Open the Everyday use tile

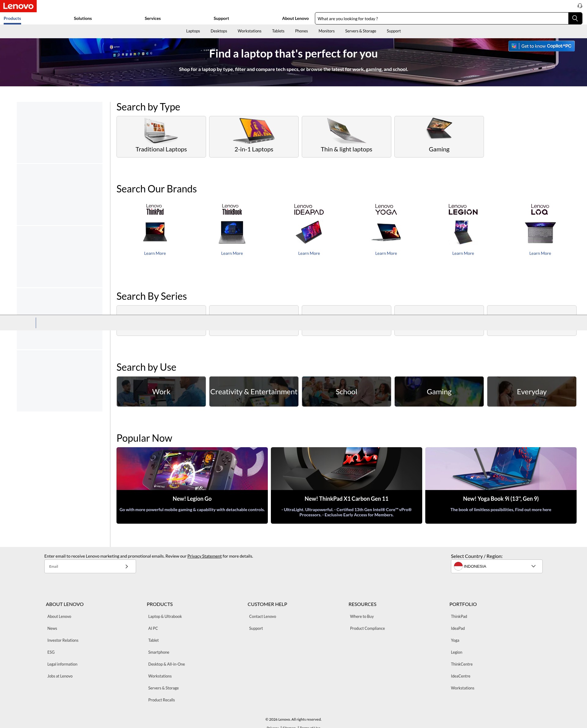(532, 392)
